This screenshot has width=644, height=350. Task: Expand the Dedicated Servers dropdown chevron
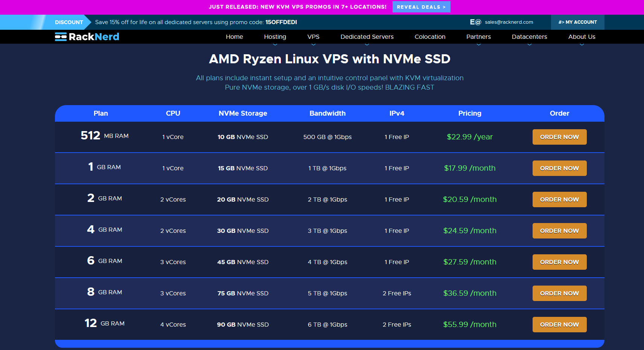[x=367, y=44]
